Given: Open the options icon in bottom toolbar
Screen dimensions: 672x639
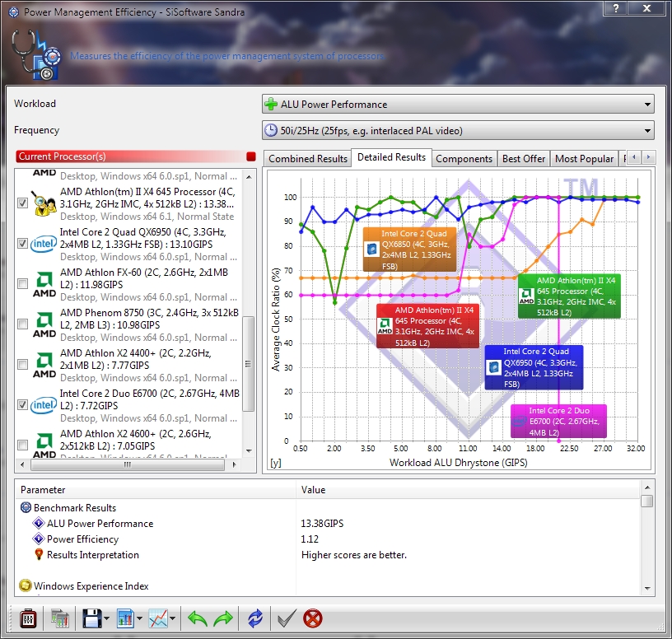Looking at the screenshot, I should click(28, 618).
